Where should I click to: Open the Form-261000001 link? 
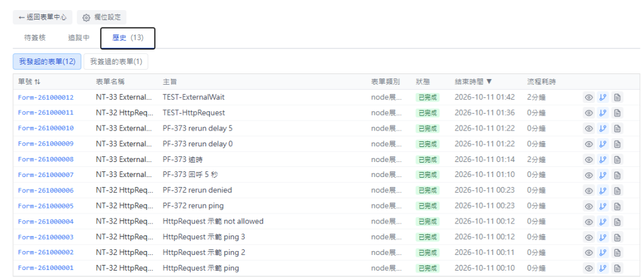coord(46,269)
